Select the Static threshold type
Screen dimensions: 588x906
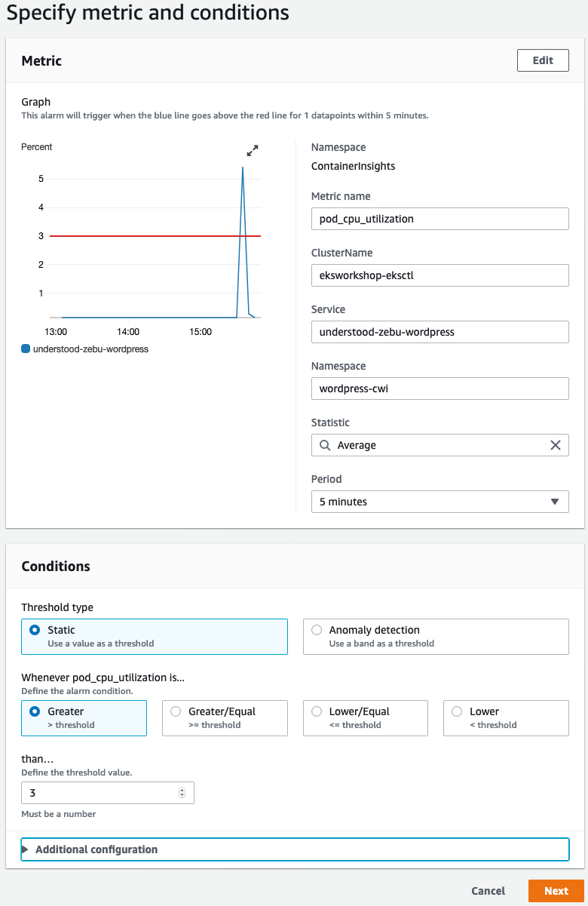(x=35, y=630)
